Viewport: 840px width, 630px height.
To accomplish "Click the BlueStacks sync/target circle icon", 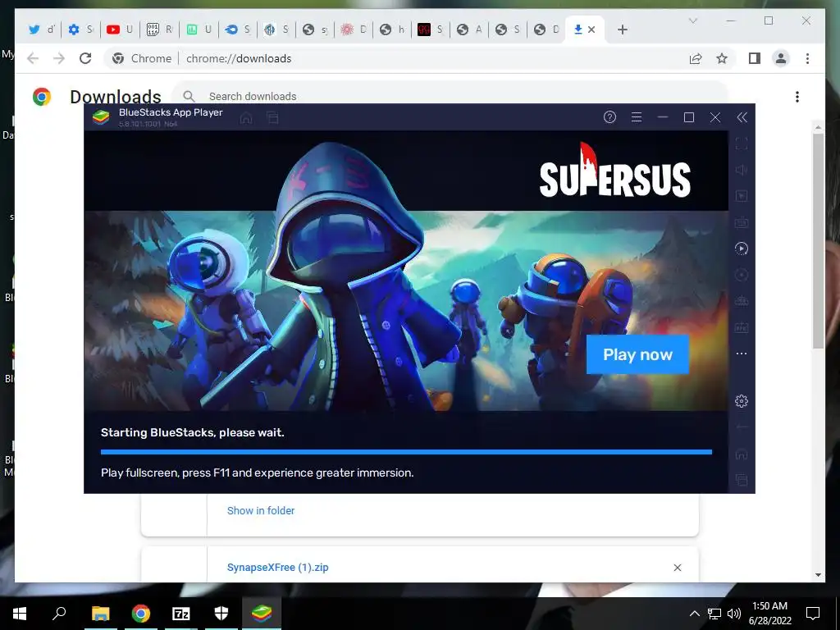I will tap(742, 275).
